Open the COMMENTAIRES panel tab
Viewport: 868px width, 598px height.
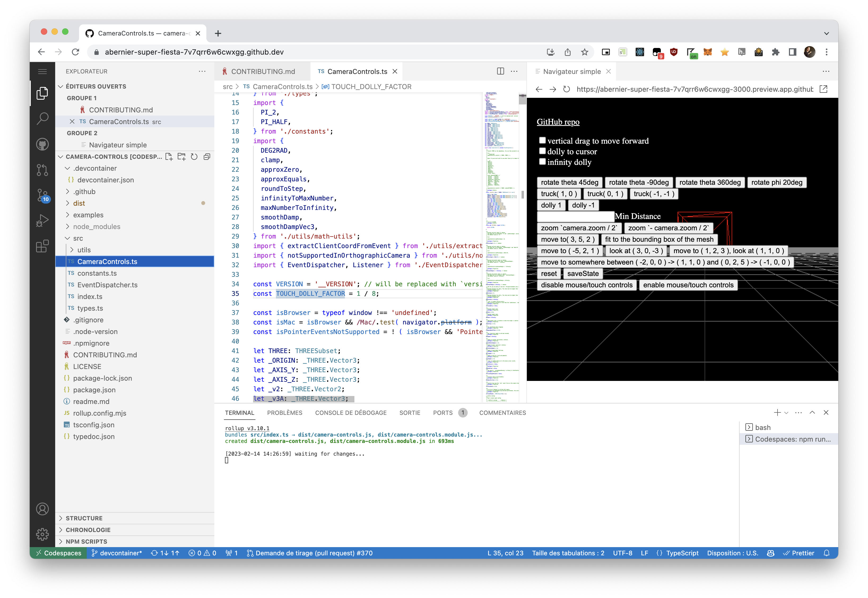coord(502,412)
